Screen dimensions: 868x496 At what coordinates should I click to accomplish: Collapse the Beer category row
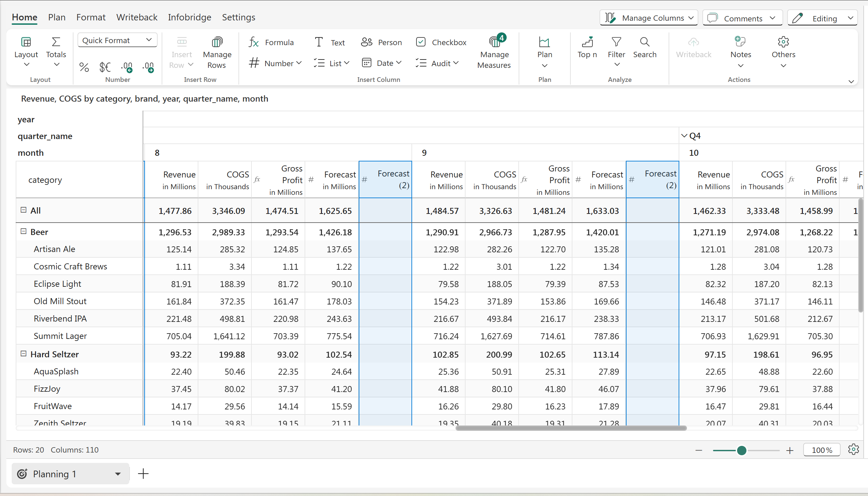pyautogui.click(x=23, y=232)
